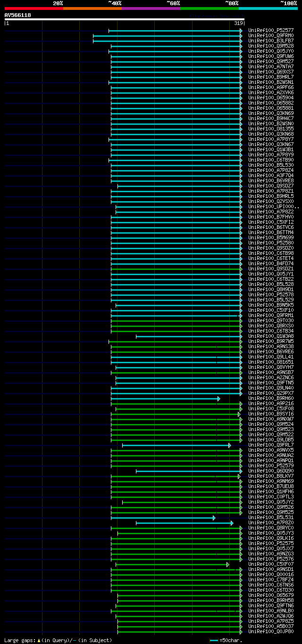Viewport: 302px width, 644px height.
Task: Select label UniRef100_B7FHV0
Action: [x=271, y=217]
